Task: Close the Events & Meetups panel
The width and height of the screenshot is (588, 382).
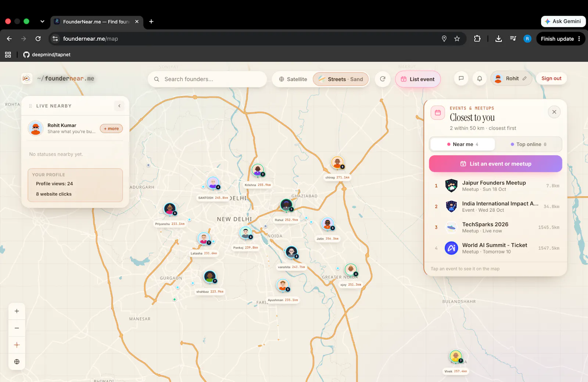Action: pos(554,112)
